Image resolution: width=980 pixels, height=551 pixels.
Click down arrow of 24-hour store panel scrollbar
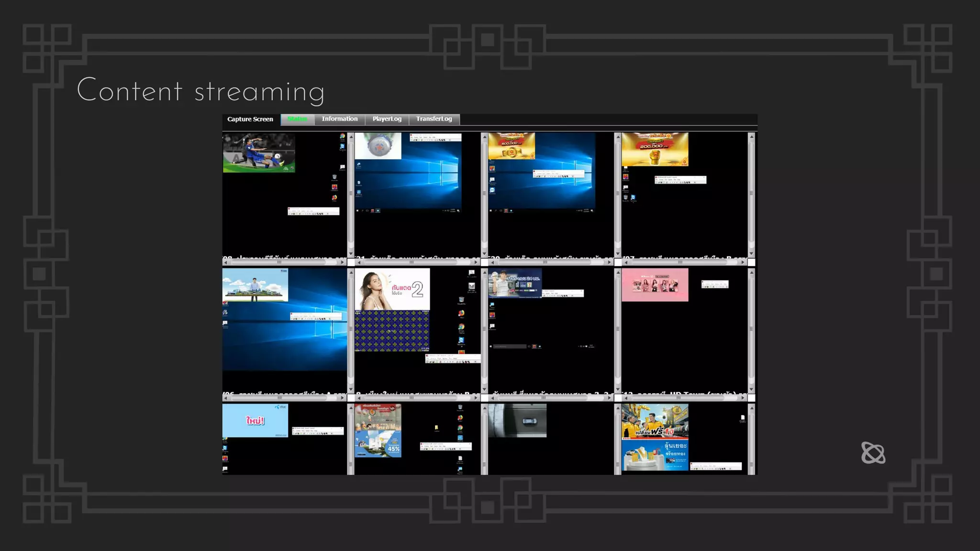pos(618,389)
